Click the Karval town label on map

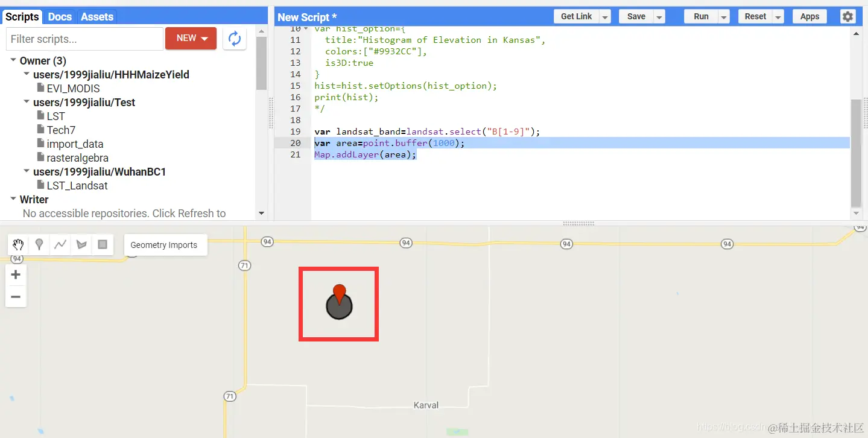(426, 405)
